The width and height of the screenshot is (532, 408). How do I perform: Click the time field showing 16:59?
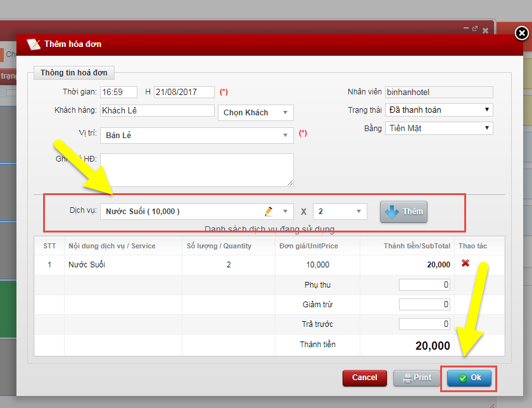(119, 92)
